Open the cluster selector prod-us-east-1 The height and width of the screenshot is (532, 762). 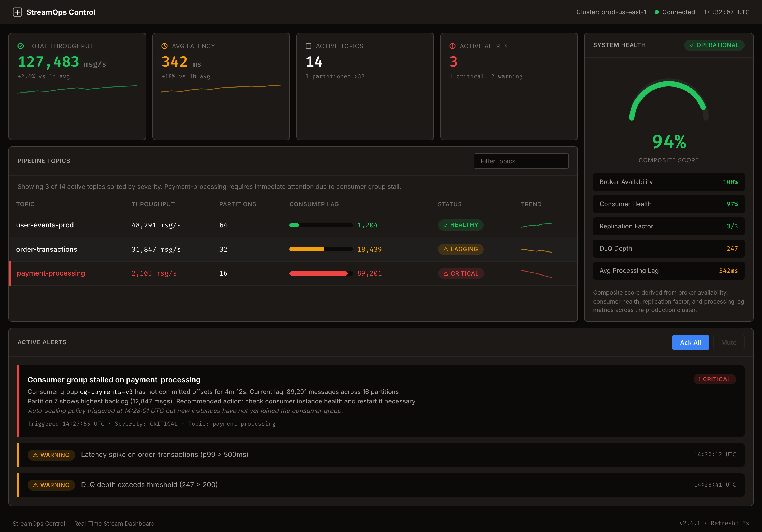pos(612,12)
